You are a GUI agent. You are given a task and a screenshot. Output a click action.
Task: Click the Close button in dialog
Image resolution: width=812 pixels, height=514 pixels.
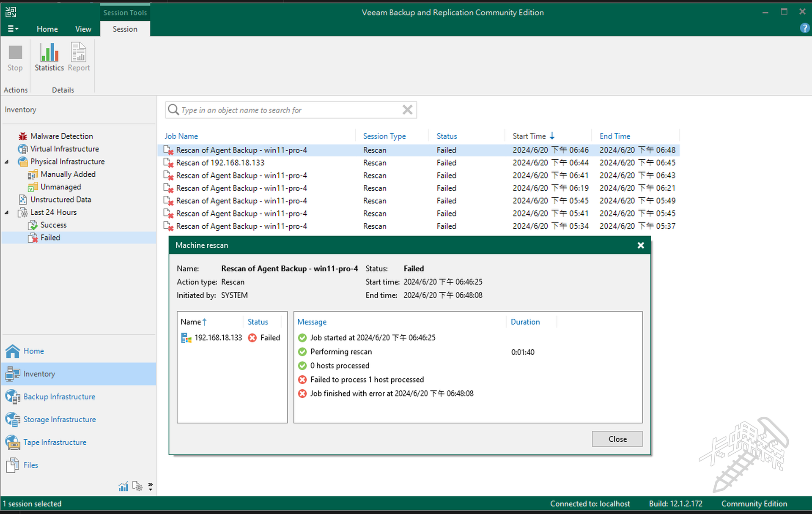click(617, 439)
